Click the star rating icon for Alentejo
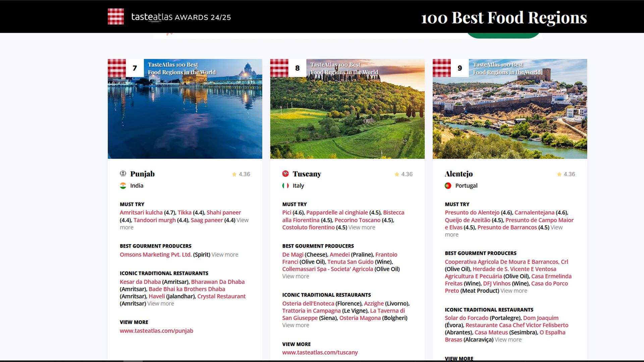 [x=559, y=174]
